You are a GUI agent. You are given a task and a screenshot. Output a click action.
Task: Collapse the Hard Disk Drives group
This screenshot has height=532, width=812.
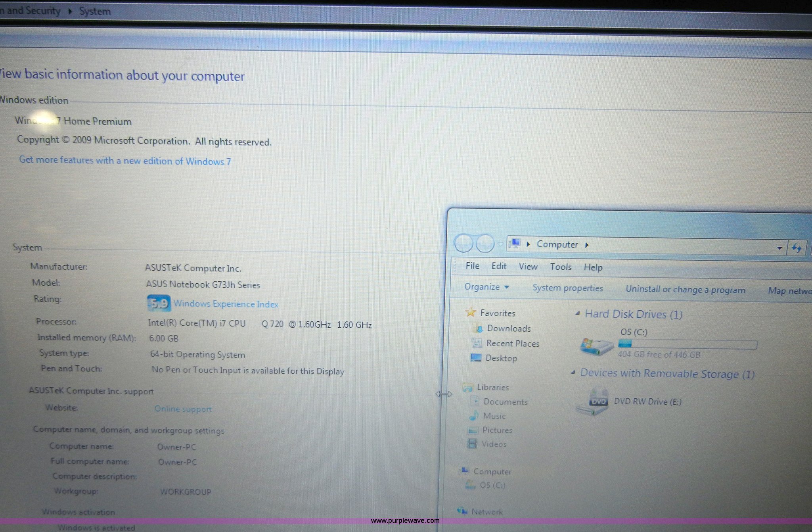pyautogui.click(x=578, y=314)
